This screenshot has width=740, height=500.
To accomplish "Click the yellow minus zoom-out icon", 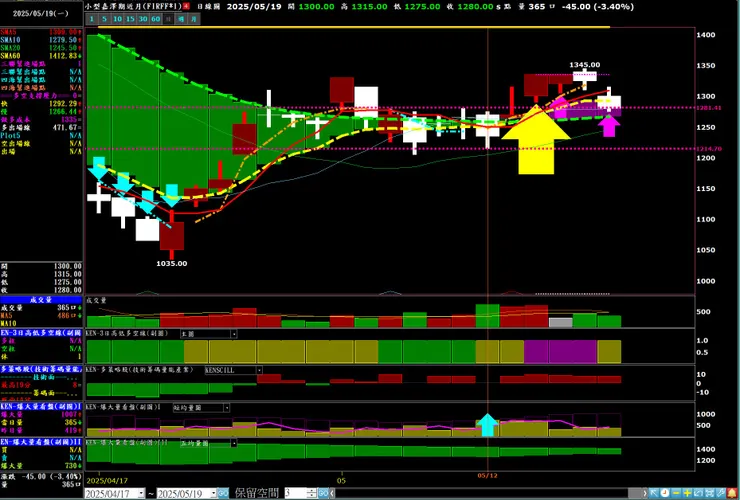I will pos(676,493).
